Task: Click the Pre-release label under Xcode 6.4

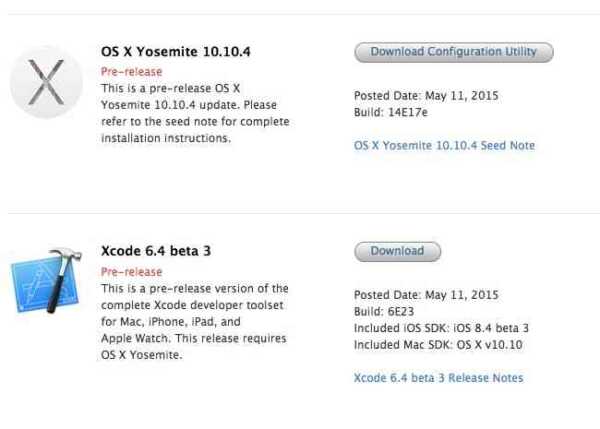Action: coord(131,271)
